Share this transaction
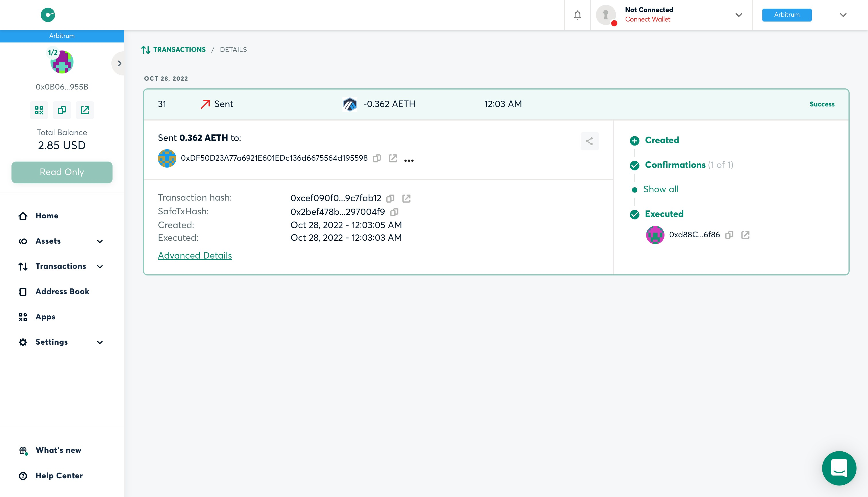The width and height of the screenshot is (868, 497). click(x=589, y=141)
